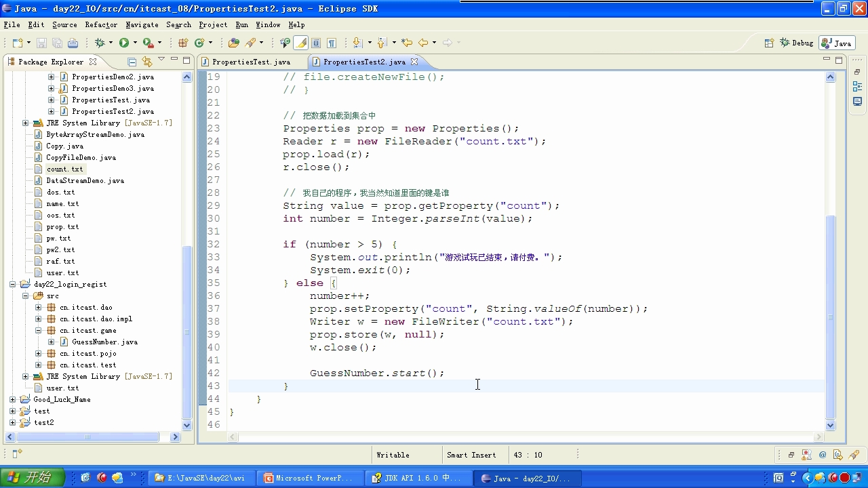Image resolution: width=868 pixels, height=488 pixels.
Task: Click the Console icon in the right trim
Action: 857,102
